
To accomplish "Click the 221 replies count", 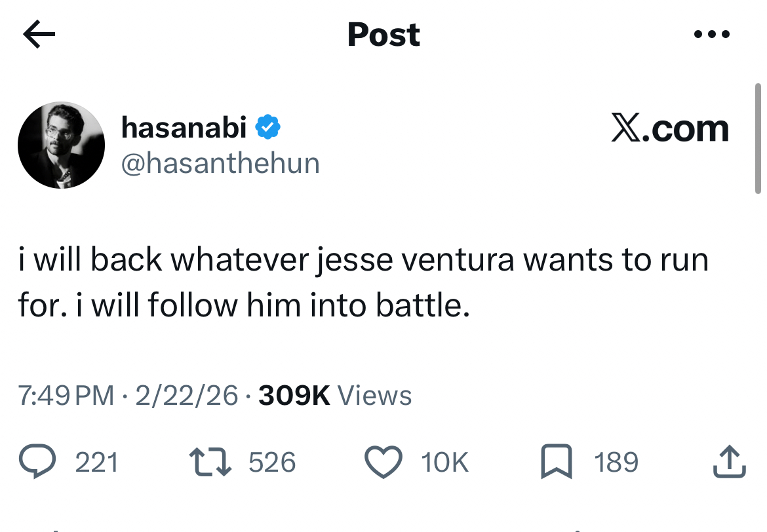I will click(x=97, y=463).
